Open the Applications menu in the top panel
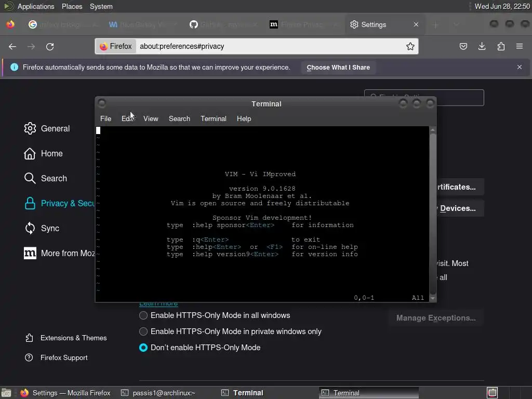532x399 pixels. pos(36,6)
